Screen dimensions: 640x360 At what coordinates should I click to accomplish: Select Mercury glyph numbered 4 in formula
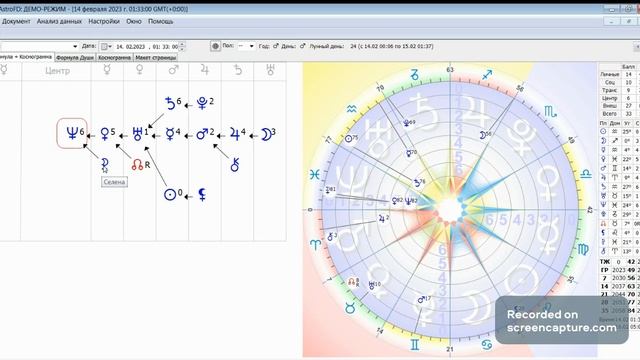(x=170, y=134)
